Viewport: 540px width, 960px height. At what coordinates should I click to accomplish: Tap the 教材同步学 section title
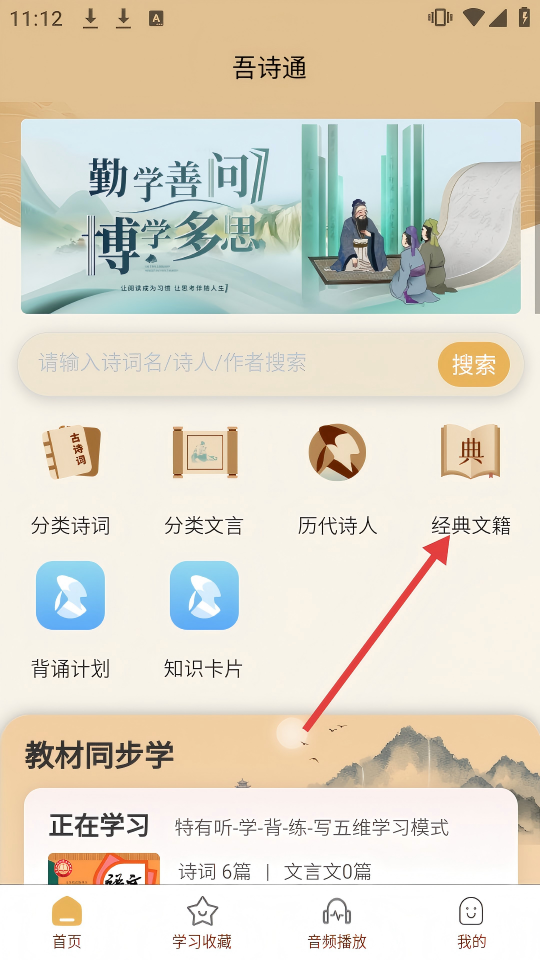click(99, 755)
